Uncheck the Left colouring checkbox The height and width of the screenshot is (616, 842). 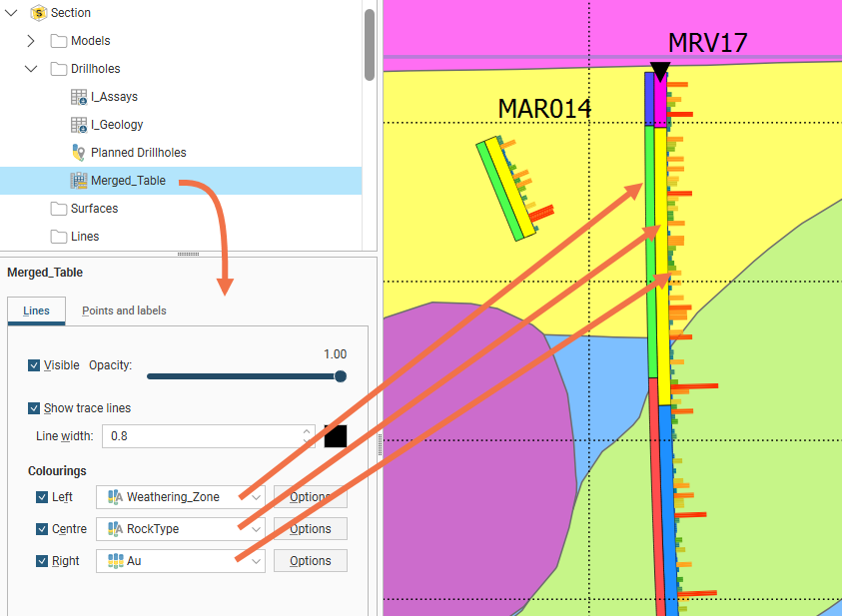click(42, 497)
